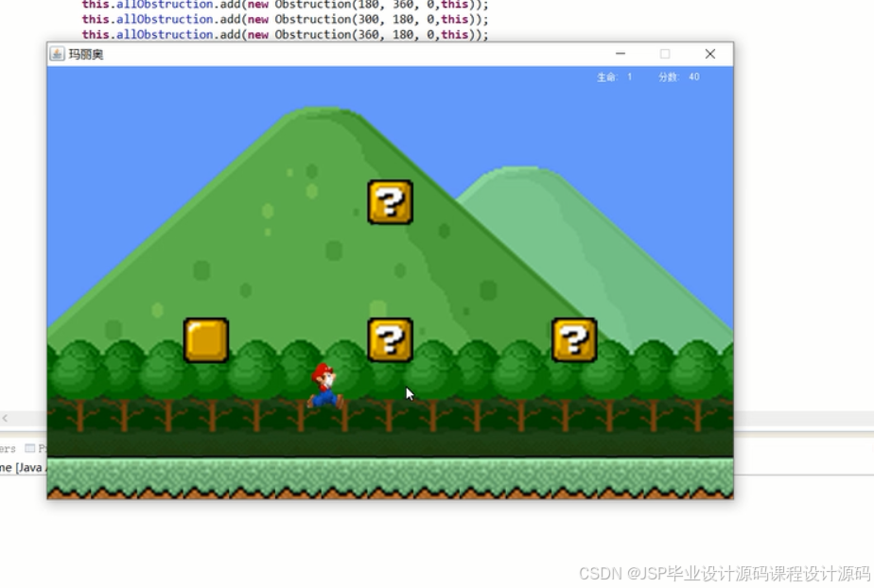Click the middle lower question mark block
Image resolution: width=874 pixels, height=588 pixels.
click(390, 339)
